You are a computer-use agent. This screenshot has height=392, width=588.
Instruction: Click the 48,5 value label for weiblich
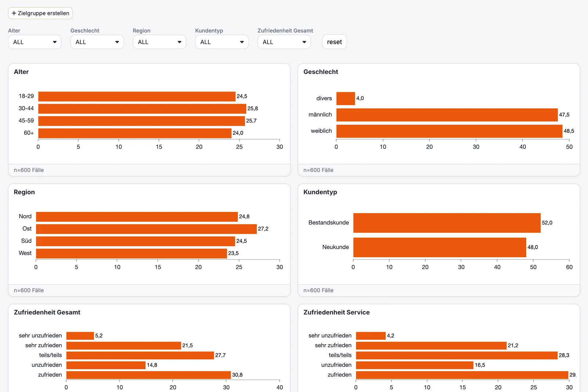(x=569, y=131)
